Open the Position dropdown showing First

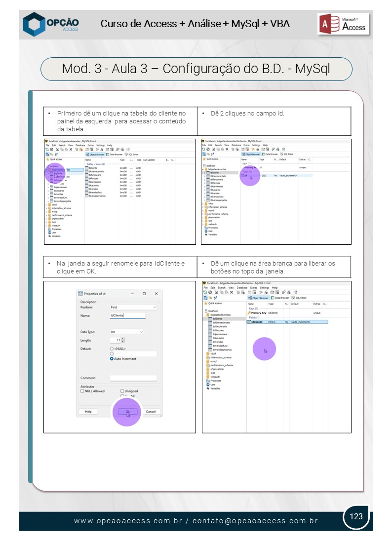click(x=133, y=307)
